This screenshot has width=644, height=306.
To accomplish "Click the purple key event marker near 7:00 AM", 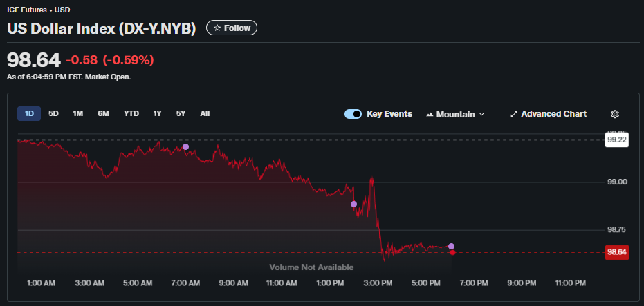I will 185,146.
